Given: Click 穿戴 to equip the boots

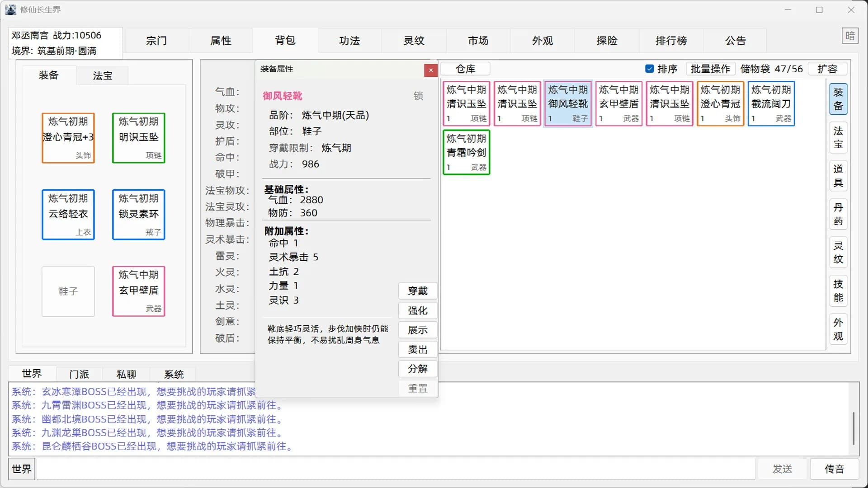Looking at the screenshot, I should 418,291.
